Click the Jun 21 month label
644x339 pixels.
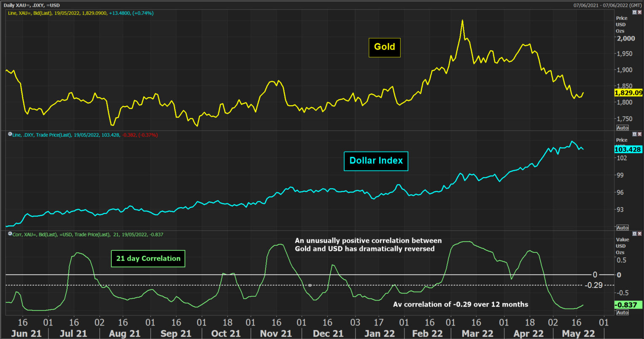pos(26,334)
